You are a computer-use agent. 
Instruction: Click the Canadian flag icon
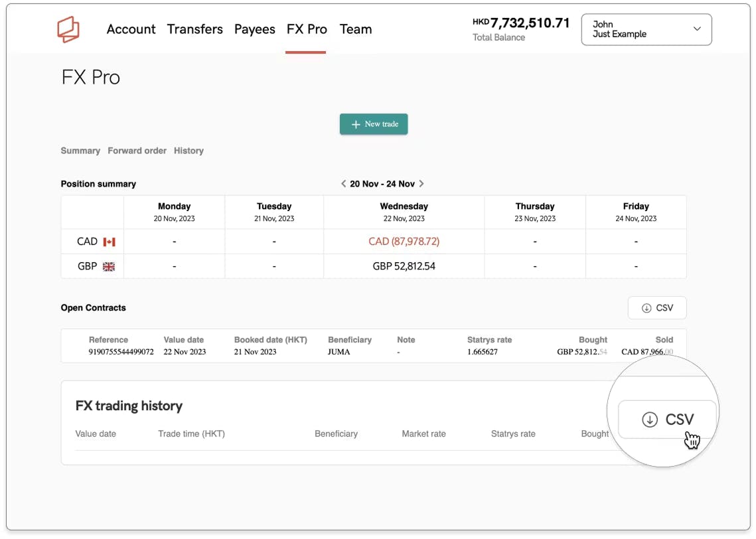tap(110, 242)
